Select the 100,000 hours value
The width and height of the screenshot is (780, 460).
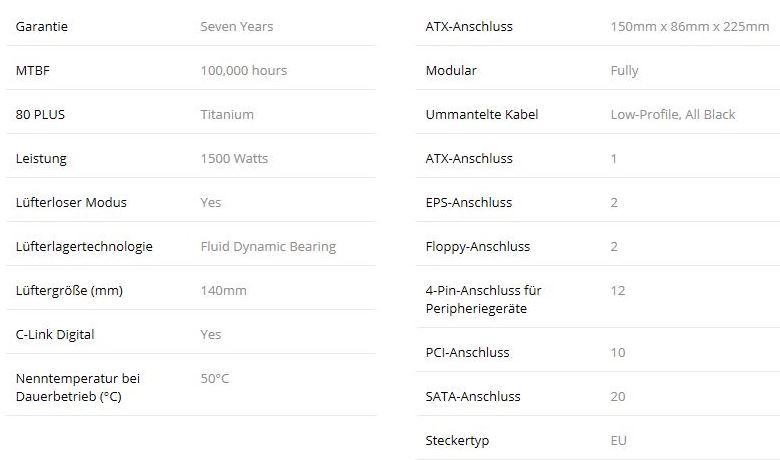[x=243, y=71]
